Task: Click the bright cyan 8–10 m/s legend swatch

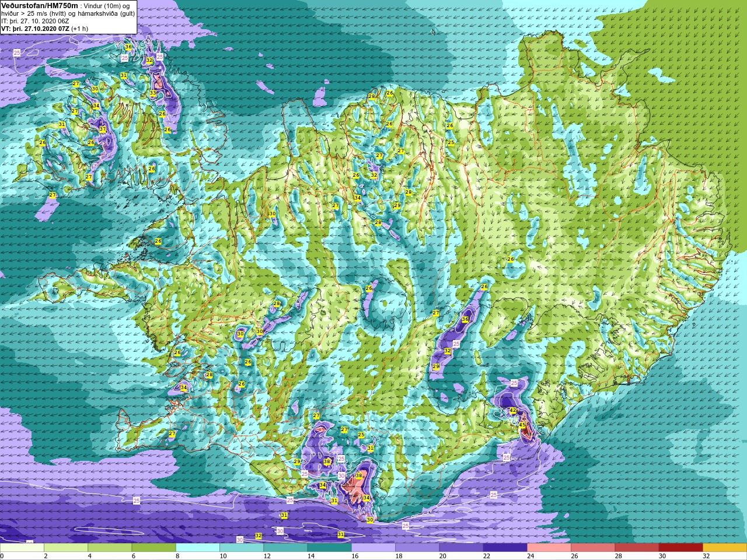Action: pyautogui.click(x=198, y=548)
